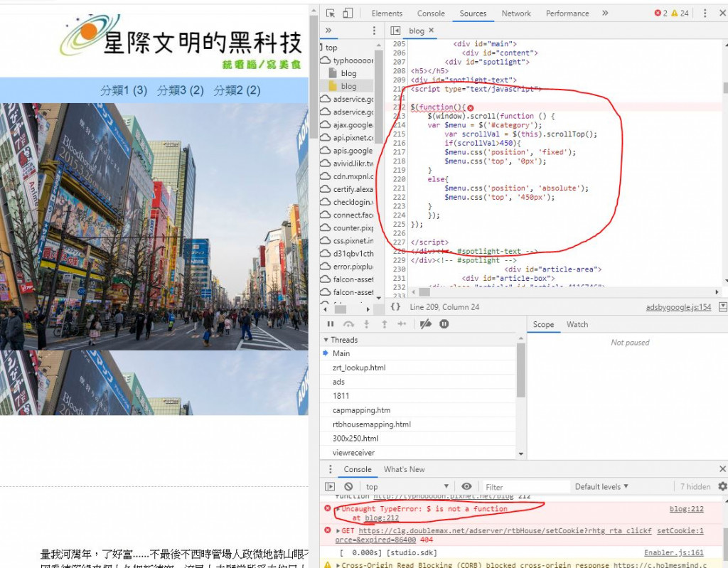Expand more navigator tabs in Sources sidebar
The width and height of the screenshot is (728, 568).
click(328, 30)
